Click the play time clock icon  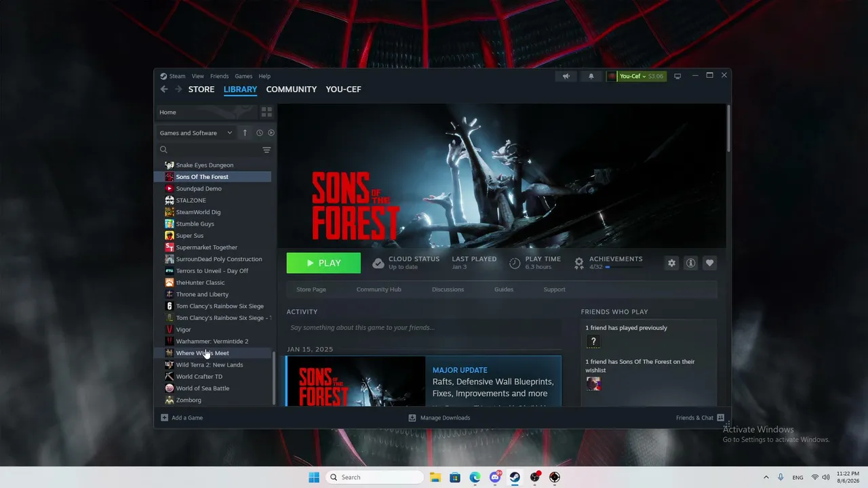[515, 263]
